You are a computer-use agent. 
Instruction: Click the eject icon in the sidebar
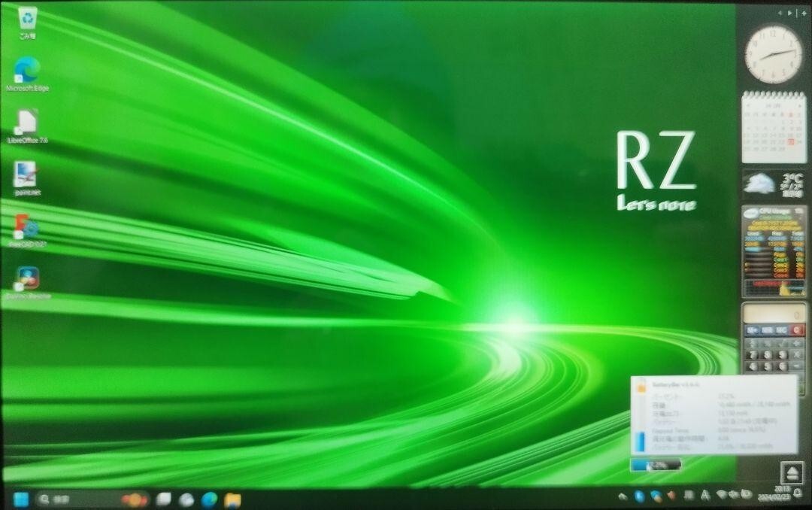pyautogui.click(x=792, y=472)
